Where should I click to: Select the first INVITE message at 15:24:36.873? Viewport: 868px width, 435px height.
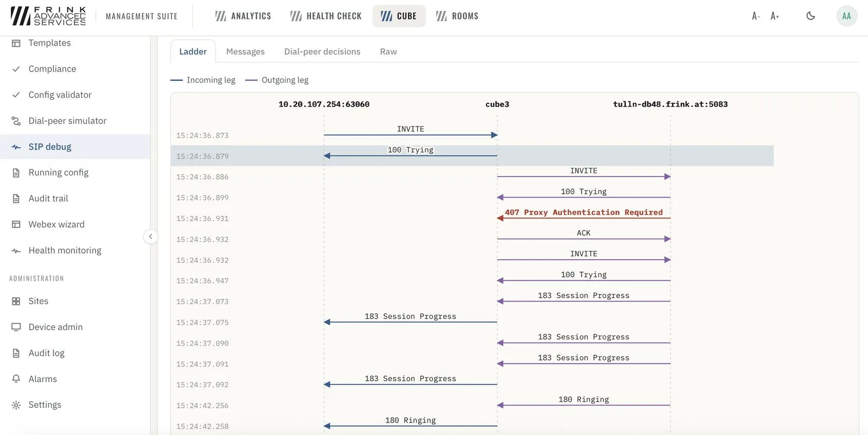(x=411, y=133)
